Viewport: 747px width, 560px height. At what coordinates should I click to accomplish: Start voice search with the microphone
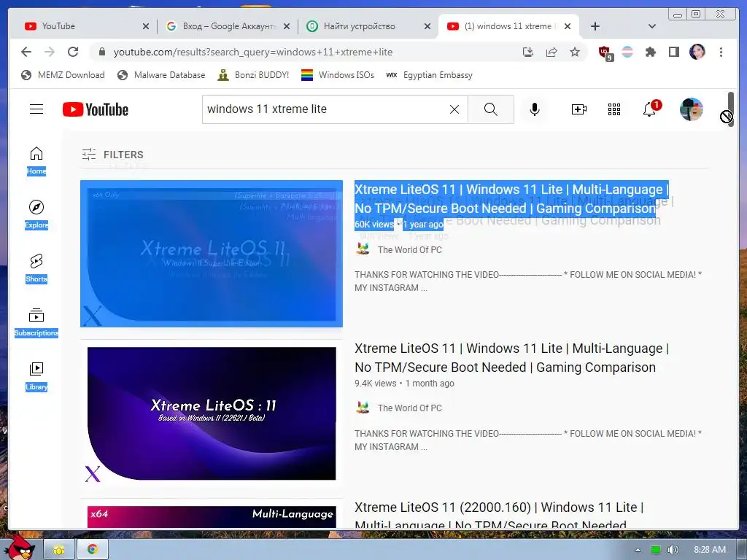(535, 109)
